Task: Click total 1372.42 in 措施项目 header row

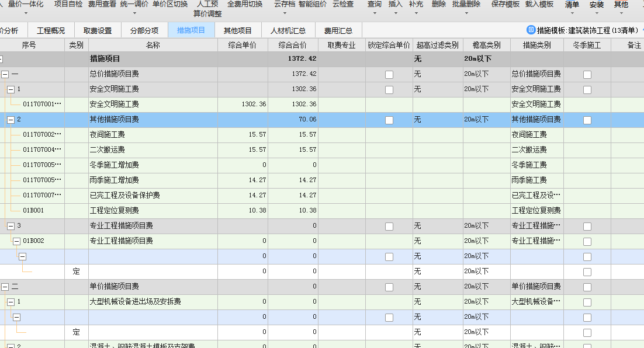Action: pos(302,59)
